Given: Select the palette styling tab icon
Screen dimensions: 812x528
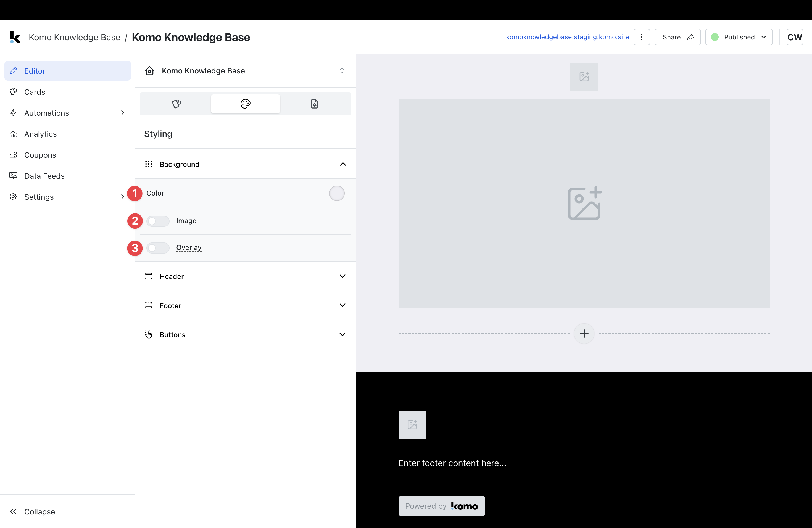Looking at the screenshot, I should [x=245, y=104].
